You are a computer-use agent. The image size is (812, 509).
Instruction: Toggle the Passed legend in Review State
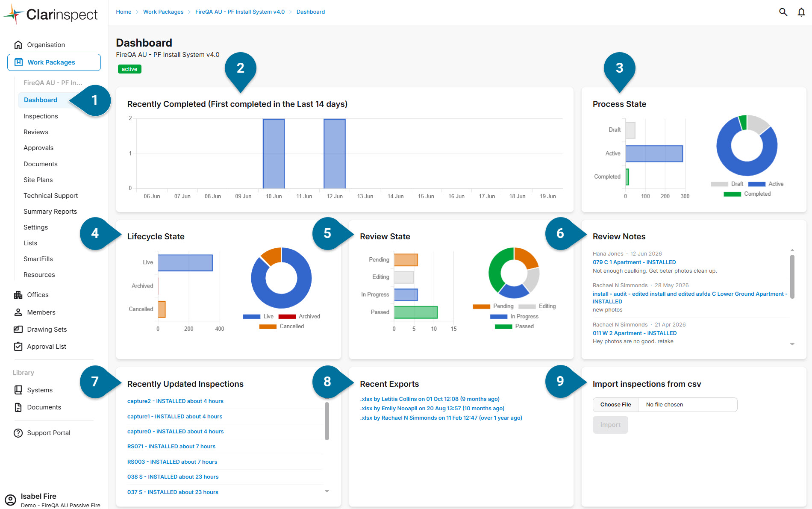pyautogui.click(x=514, y=327)
